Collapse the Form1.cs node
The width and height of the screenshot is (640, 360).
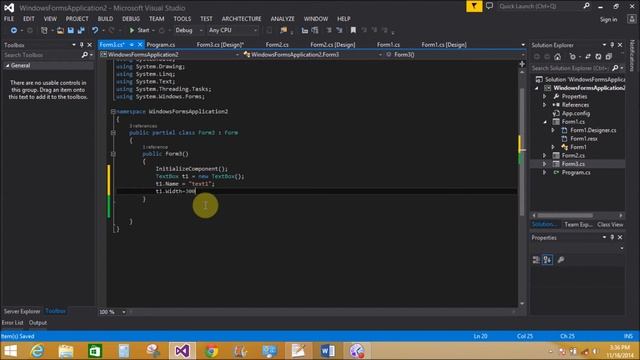(x=545, y=122)
